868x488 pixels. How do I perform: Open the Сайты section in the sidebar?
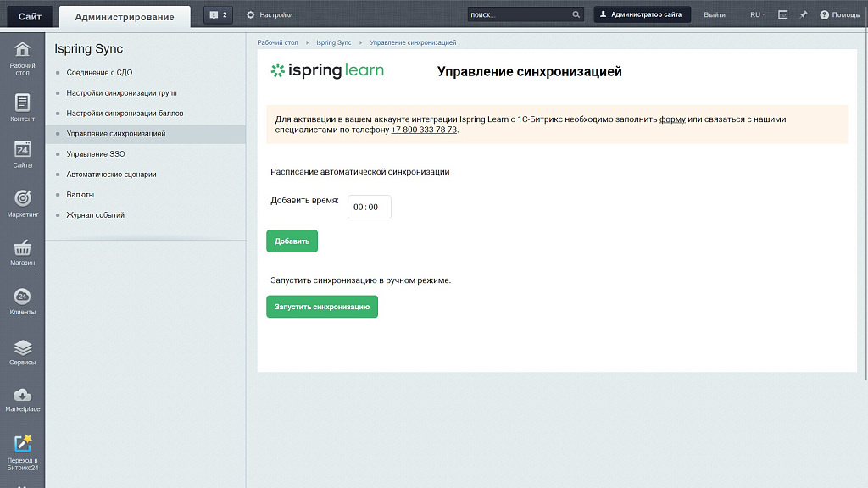click(x=24, y=156)
